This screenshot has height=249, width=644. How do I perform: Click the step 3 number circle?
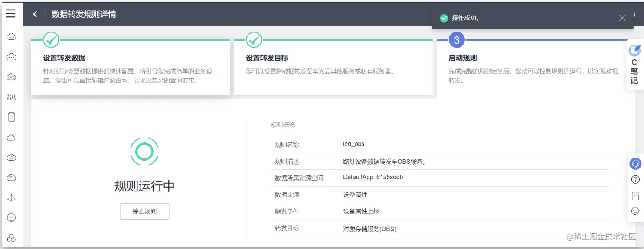point(457,40)
